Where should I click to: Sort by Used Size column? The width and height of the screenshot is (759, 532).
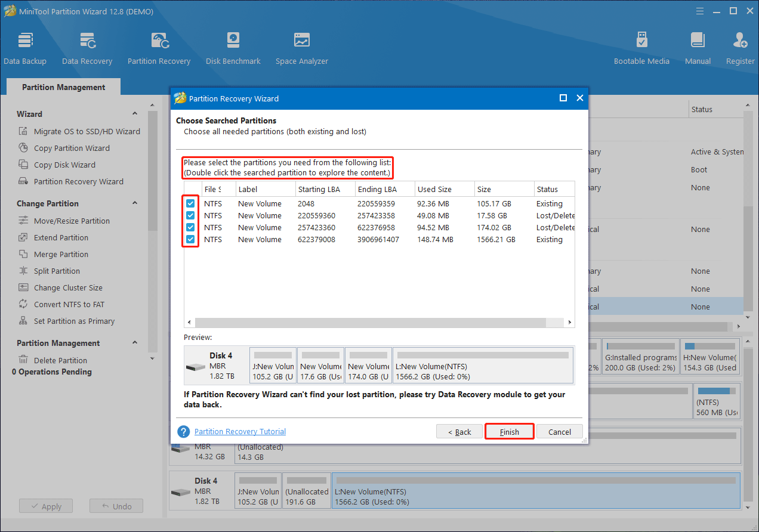pos(443,189)
